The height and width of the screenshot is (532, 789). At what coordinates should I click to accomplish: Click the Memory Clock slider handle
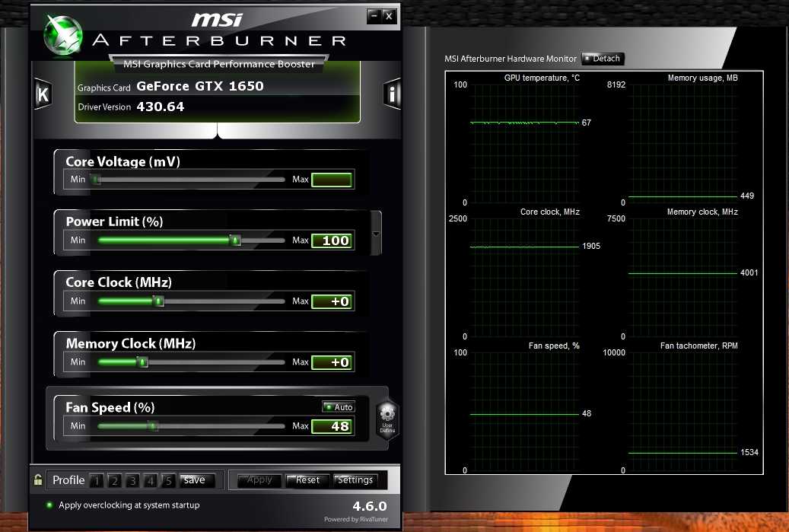pyautogui.click(x=142, y=362)
